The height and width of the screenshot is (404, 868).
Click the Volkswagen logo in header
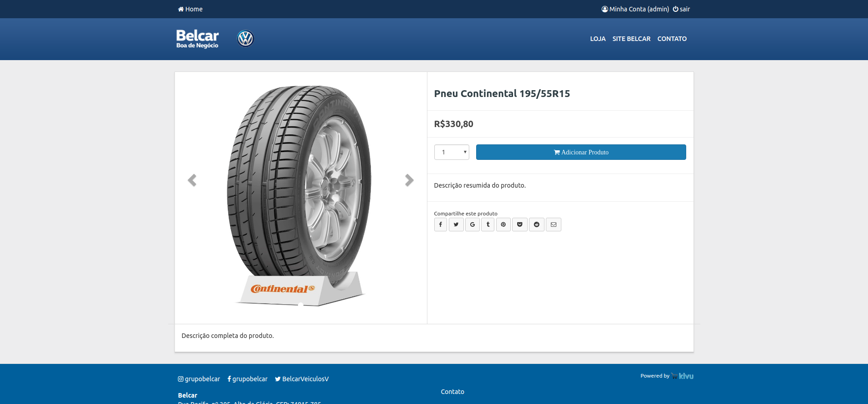(246, 39)
